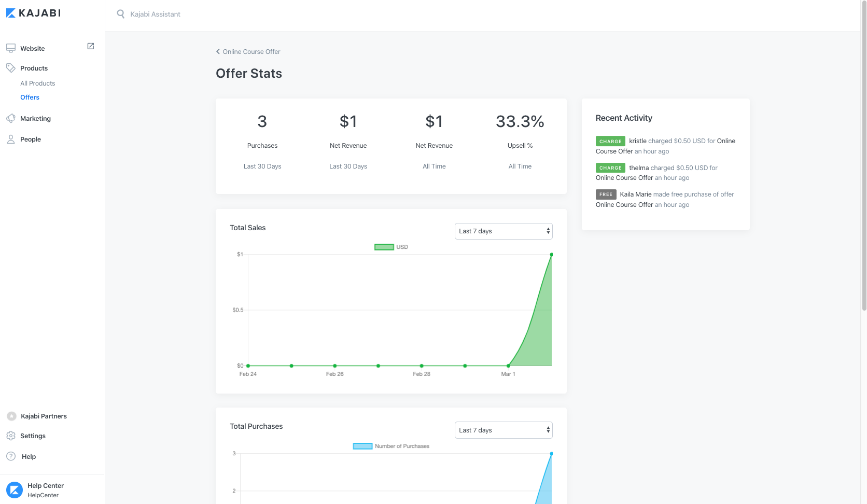
Task: Click thelma in Recent Activity
Action: (x=639, y=168)
